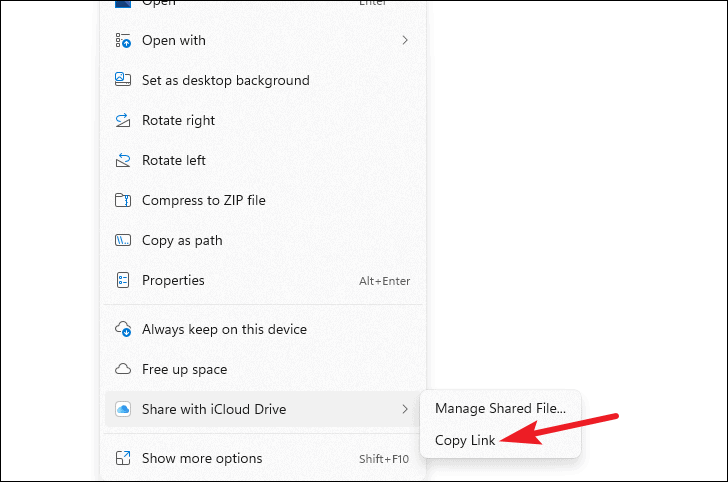Select Compress to ZIP file
Viewport: 728px width, 482px height.
coord(263,200)
